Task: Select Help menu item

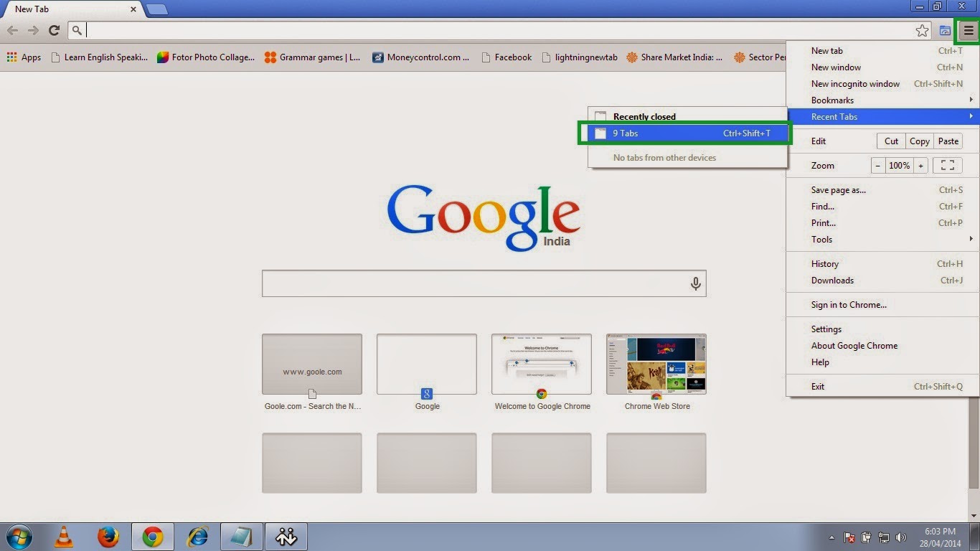Action: (x=883, y=362)
